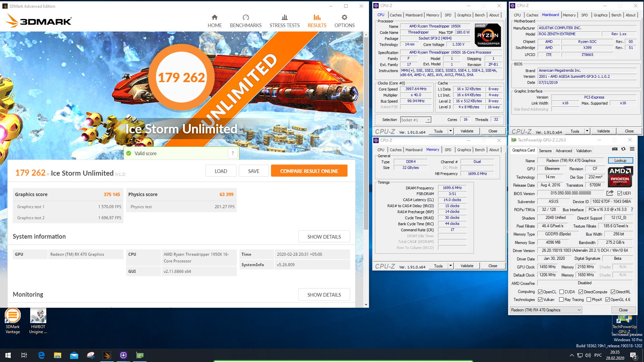The width and height of the screenshot is (644, 362).
Task: Click the GPU-Z refresh icon
Action: point(623,149)
